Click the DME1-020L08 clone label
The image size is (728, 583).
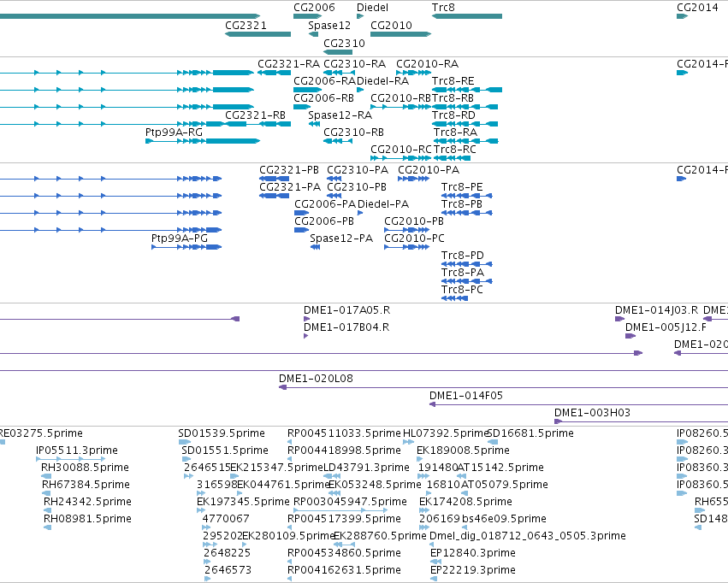tap(316, 379)
